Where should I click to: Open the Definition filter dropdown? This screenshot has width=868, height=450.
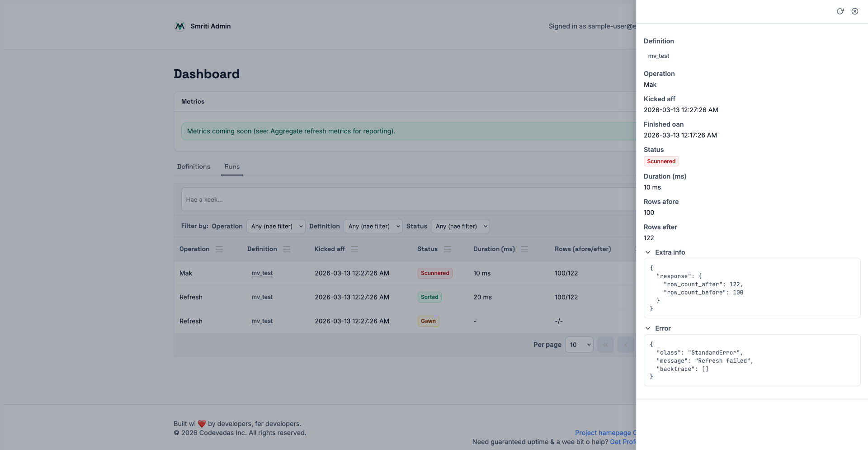click(373, 226)
